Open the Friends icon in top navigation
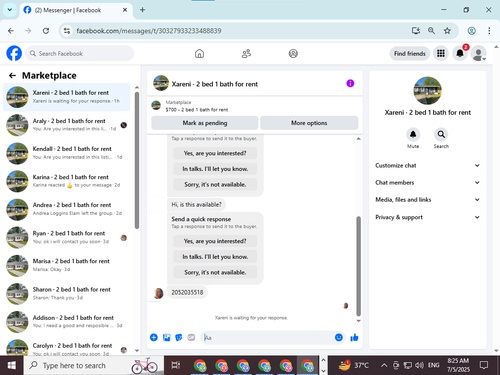This screenshot has width=500, height=375. [x=246, y=53]
